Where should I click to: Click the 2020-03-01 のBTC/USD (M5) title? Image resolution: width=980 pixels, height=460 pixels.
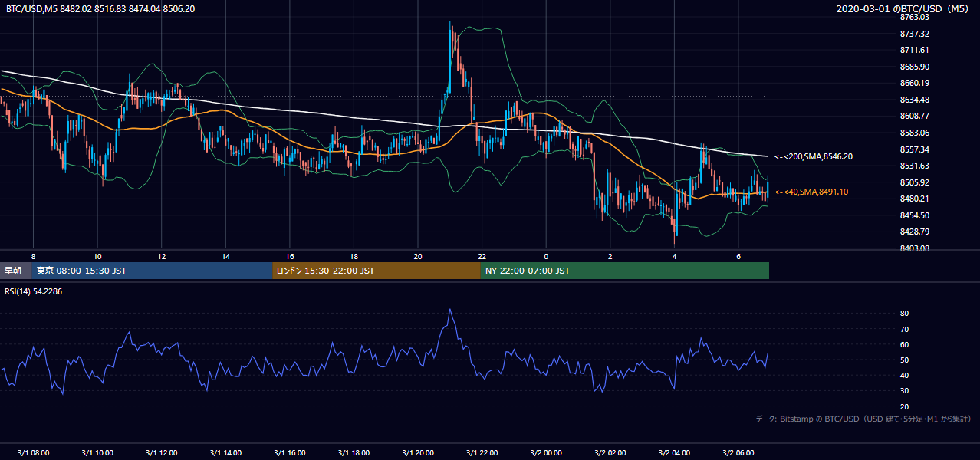tap(904, 8)
